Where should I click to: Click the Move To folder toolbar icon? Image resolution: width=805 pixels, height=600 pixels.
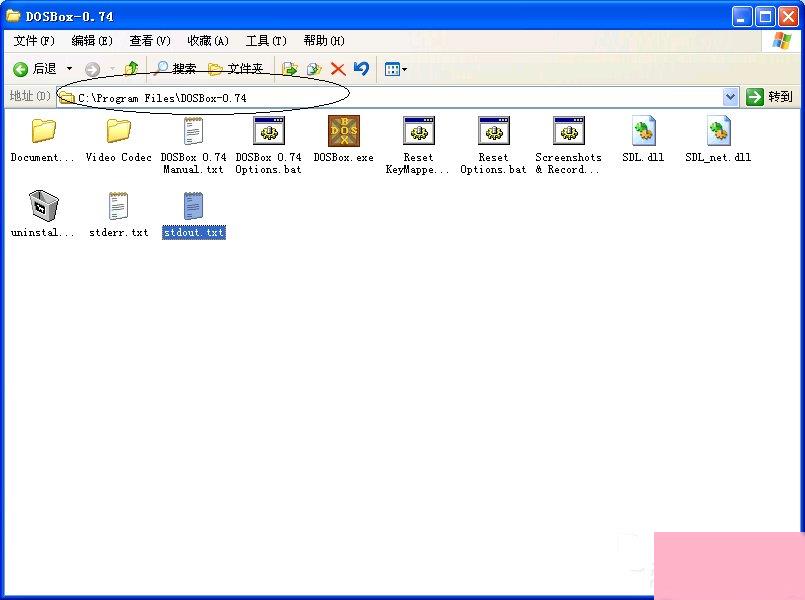click(x=290, y=69)
